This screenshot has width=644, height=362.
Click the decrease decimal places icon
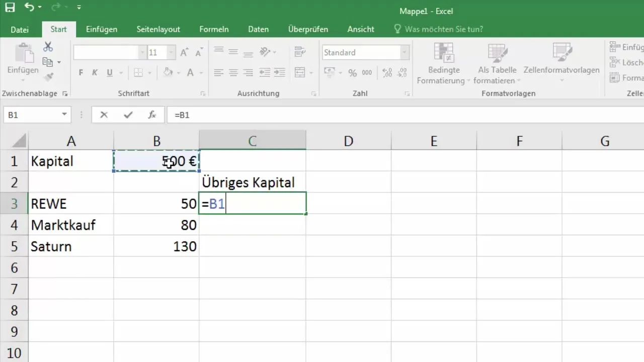[401, 73]
